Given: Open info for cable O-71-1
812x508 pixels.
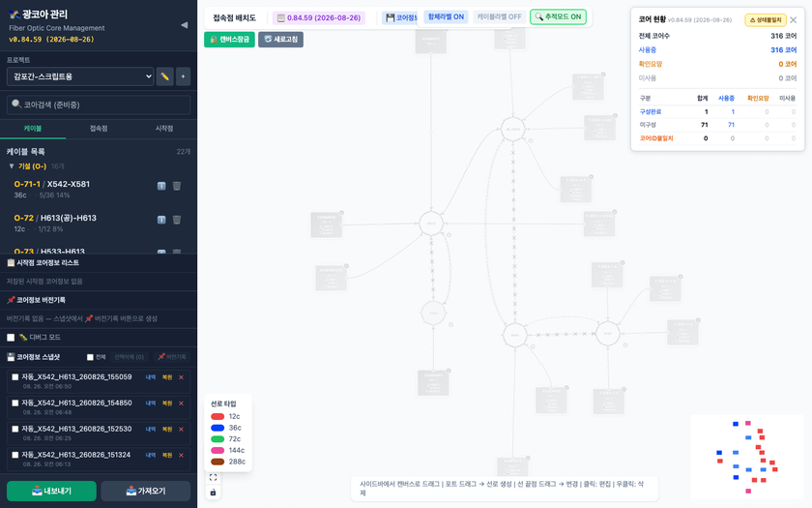Looking at the screenshot, I should coord(161,186).
